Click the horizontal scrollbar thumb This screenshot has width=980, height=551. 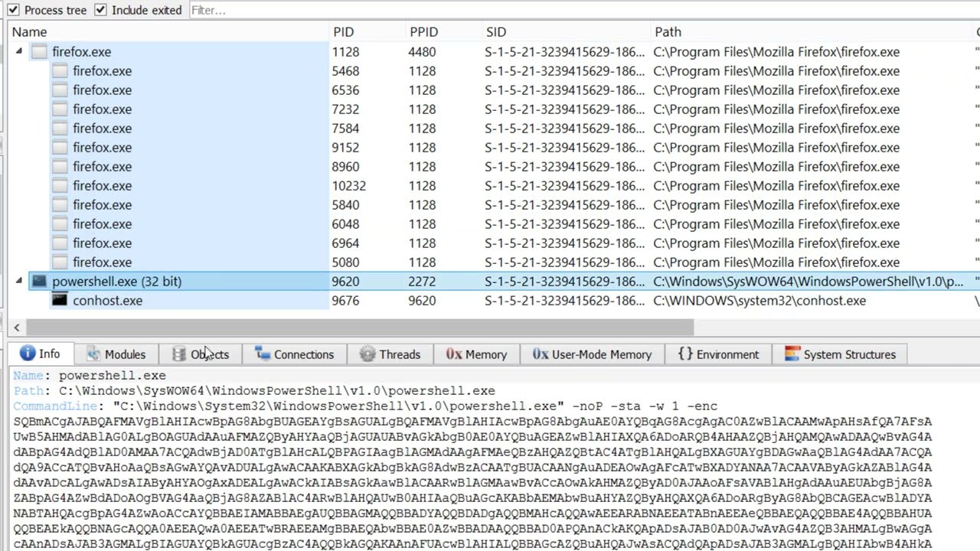(360, 328)
